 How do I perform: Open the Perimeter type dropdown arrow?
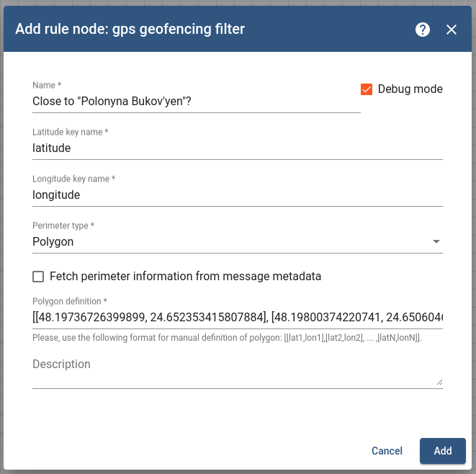(436, 242)
